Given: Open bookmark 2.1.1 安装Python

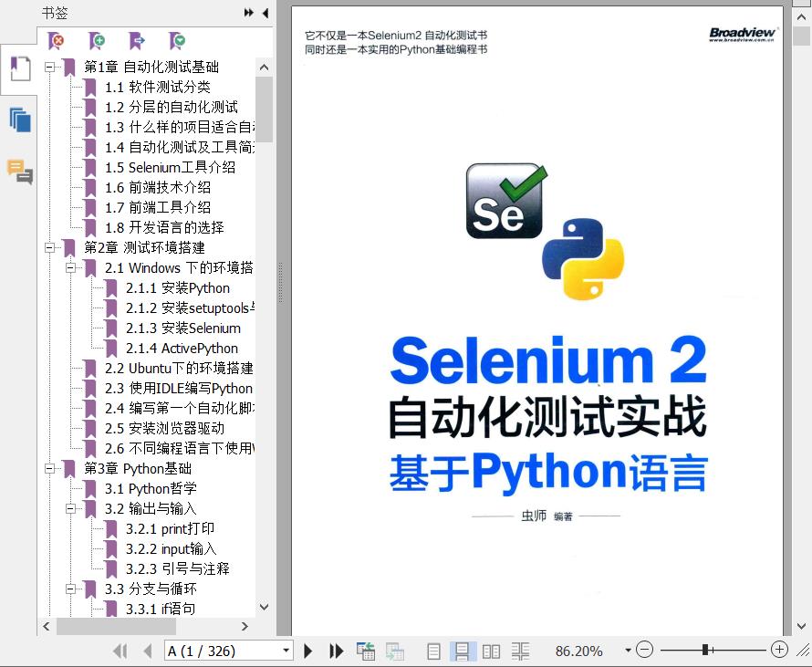Looking at the screenshot, I should tap(178, 288).
